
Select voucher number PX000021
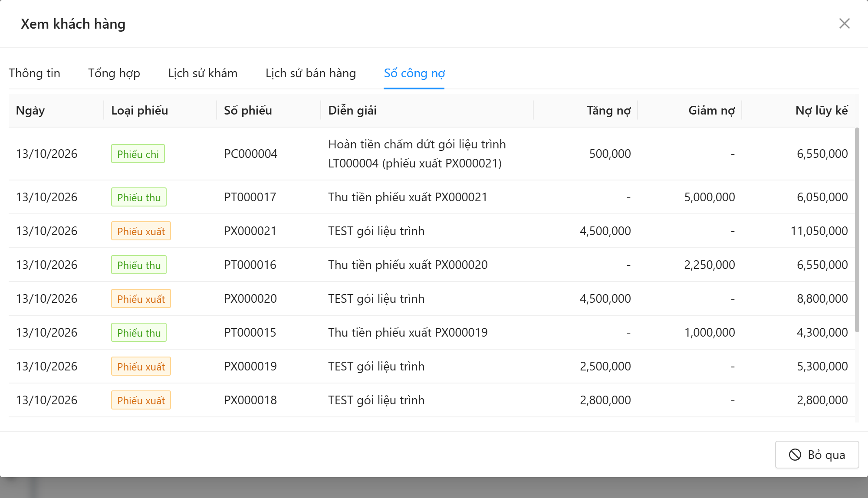tap(250, 231)
